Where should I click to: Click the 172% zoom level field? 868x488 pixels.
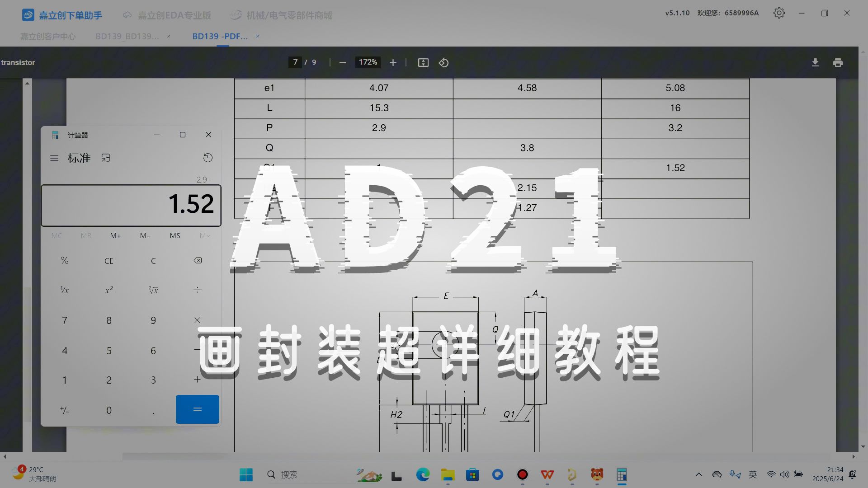click(x=368, y=62)
